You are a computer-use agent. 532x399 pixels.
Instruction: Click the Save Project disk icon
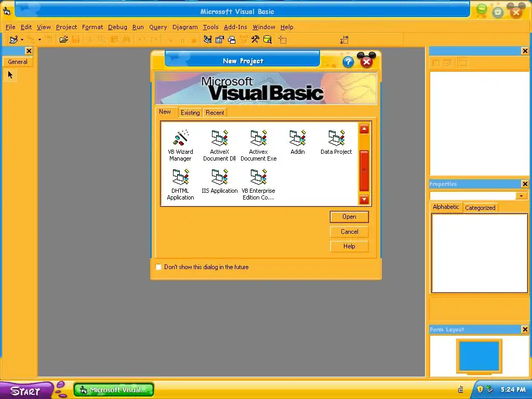(x=76, y=39)
